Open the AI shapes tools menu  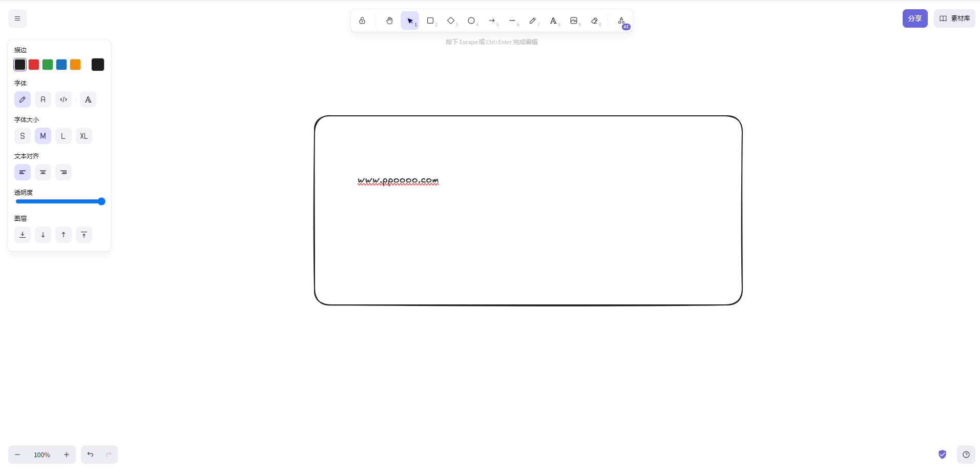point(621,20)
